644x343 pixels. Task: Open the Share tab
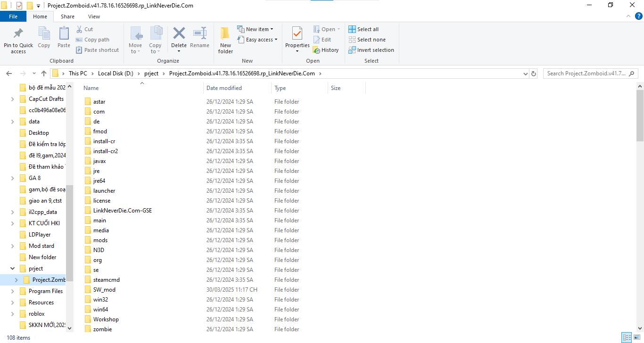(x=67, y=16)
